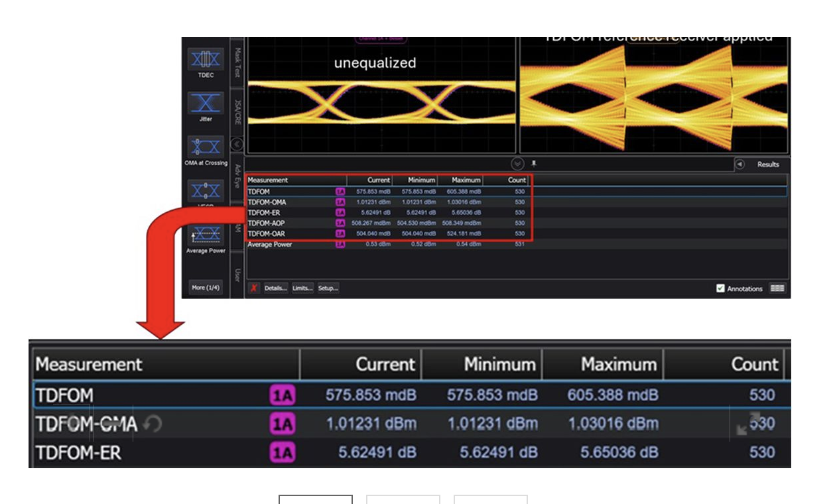Click the Setup... button
This screenshot has width=837, height=504.
328,288
